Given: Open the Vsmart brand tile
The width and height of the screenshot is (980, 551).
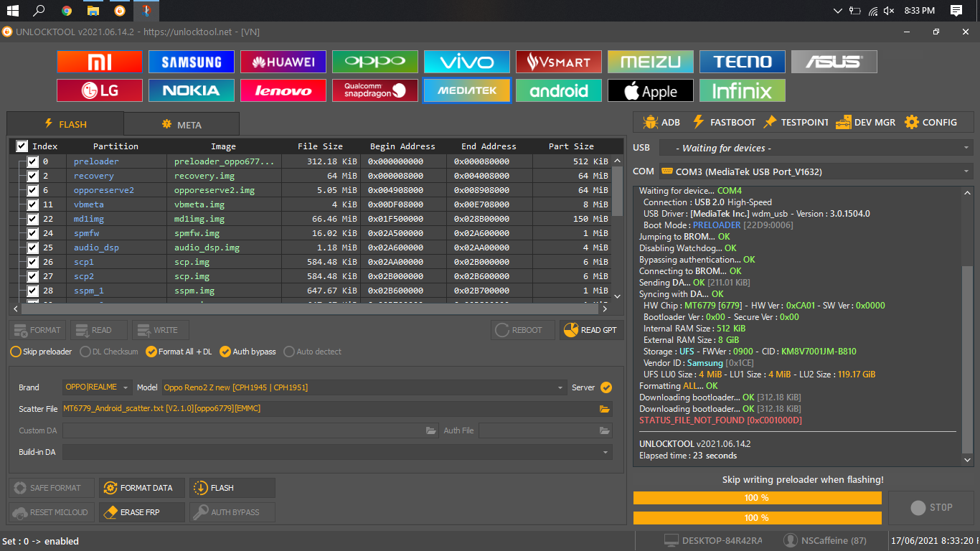Looking at the screenshot, I should (x=559, y=62).
